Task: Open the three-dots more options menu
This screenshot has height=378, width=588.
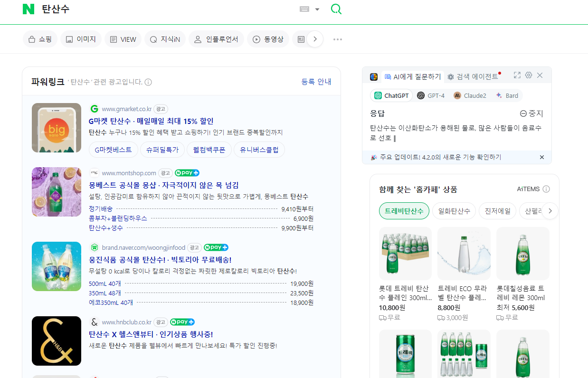Action: click(338, 39)
